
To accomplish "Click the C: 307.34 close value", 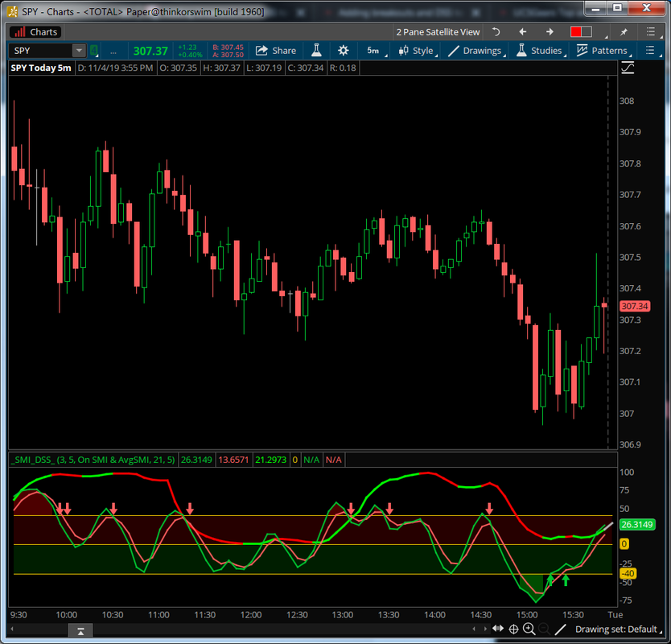I will pos(306,68).
